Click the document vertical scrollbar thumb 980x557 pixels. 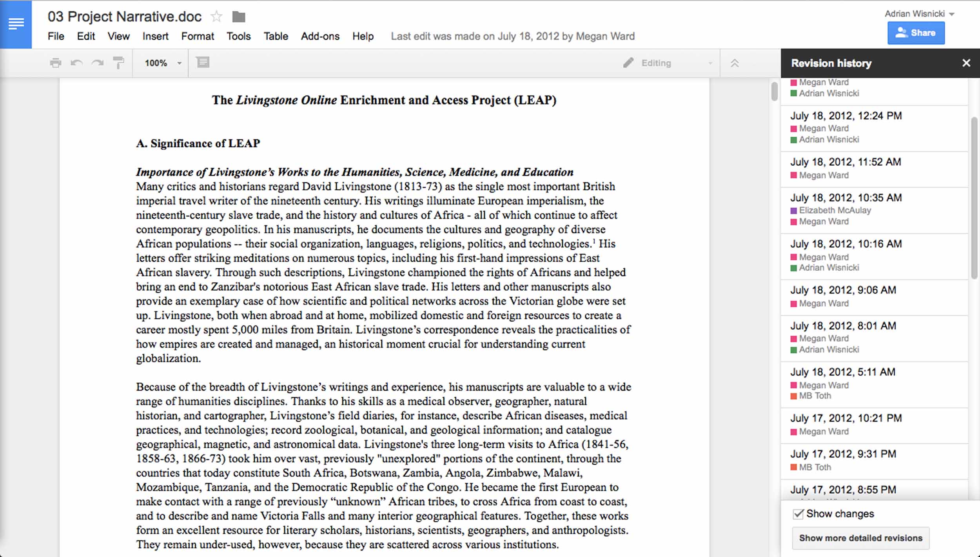[774, 91]
